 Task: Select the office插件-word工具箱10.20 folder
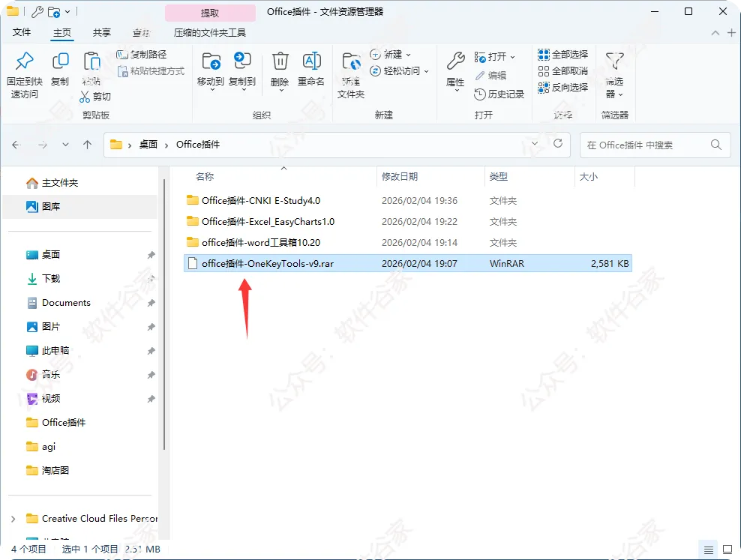[407, 243]
